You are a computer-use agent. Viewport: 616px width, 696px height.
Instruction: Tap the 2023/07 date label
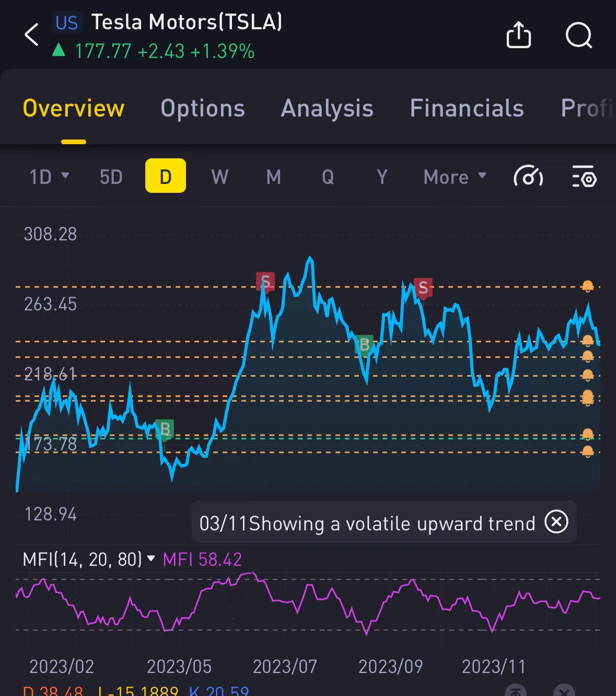point(285,666)
